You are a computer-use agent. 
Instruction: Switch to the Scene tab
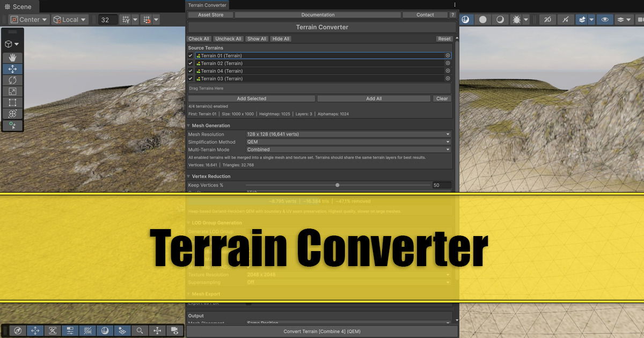pyautogui.click(x=18, y=6)
